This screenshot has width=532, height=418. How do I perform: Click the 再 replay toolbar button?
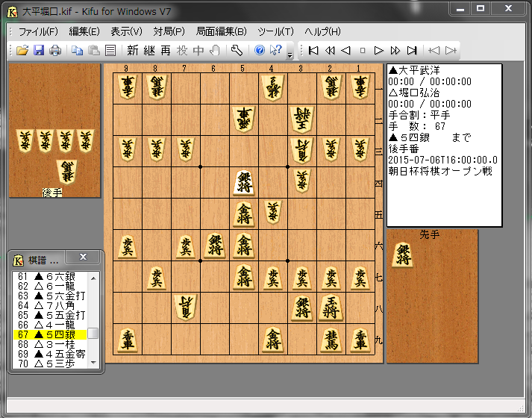165,51
